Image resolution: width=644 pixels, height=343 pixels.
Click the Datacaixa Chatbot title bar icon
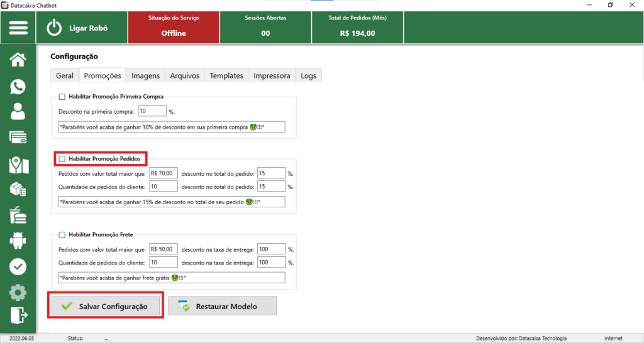[x=5, y=5]
